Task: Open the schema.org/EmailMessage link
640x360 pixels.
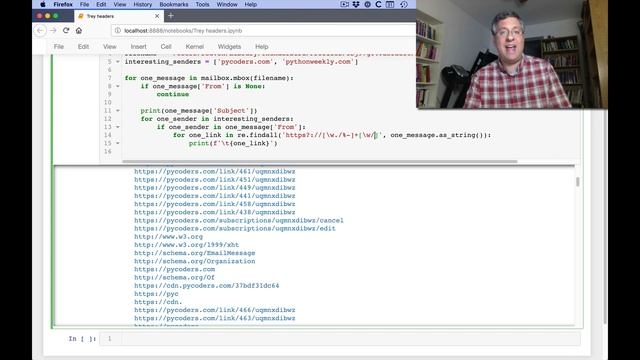Action: tap(195, 253)
